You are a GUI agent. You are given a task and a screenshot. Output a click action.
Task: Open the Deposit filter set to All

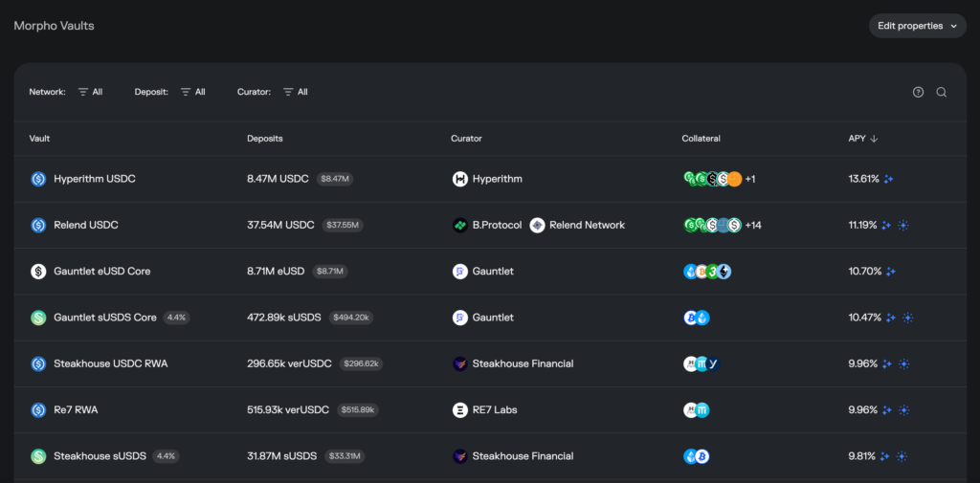click(193, 92)
